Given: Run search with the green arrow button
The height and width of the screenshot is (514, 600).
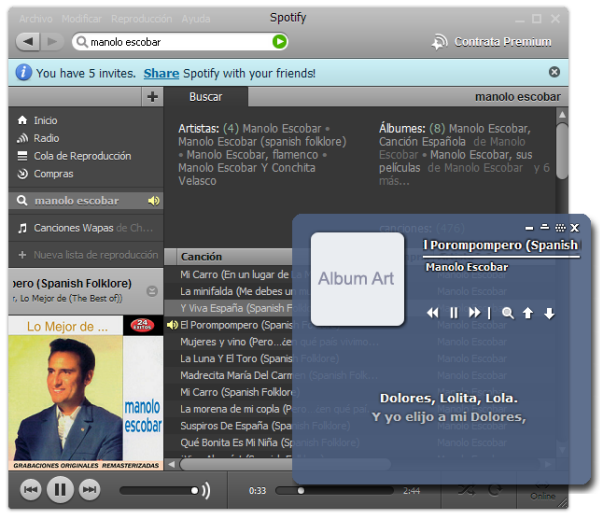Looking at the screenshot, I should pos(279,41).
